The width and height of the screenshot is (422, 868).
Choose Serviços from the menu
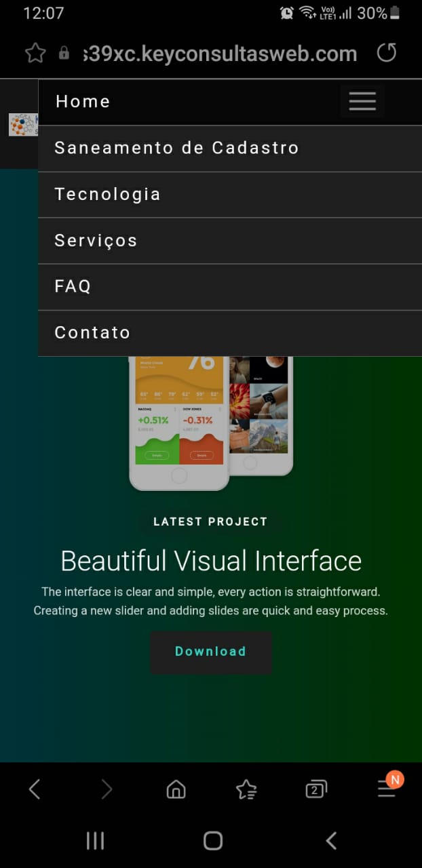(x=96, y=241)
